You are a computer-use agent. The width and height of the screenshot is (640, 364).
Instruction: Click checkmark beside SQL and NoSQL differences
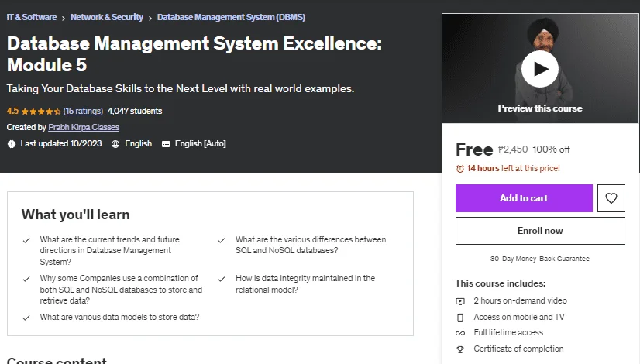tap(222, 240)
